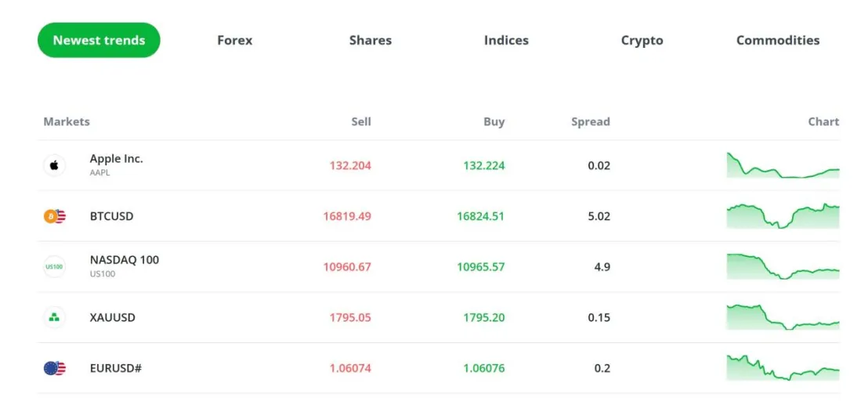Click Apple spread value 0.02
This screenshot has height=401, width=868.
(599, 165)
